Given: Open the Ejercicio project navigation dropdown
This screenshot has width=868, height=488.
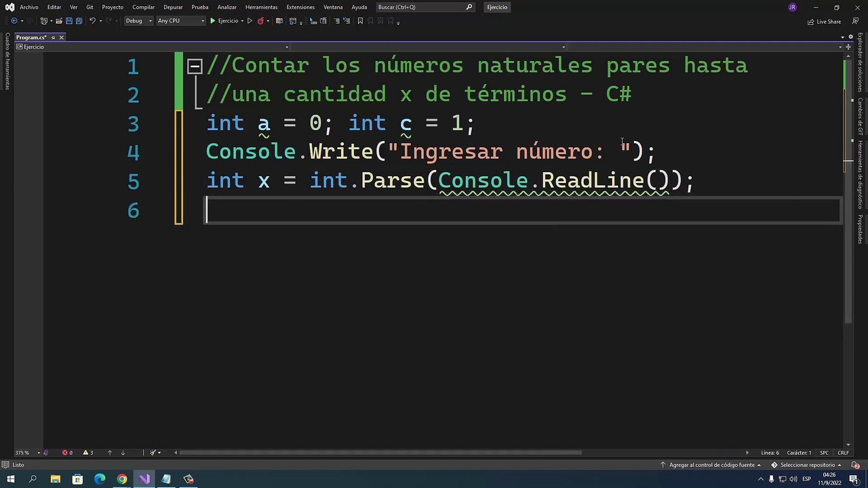Looking at the screenshot, I should coord(153,47).
